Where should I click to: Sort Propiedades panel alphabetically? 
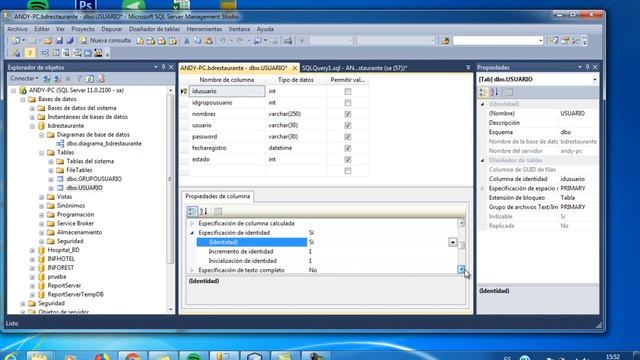coord(494,92)
